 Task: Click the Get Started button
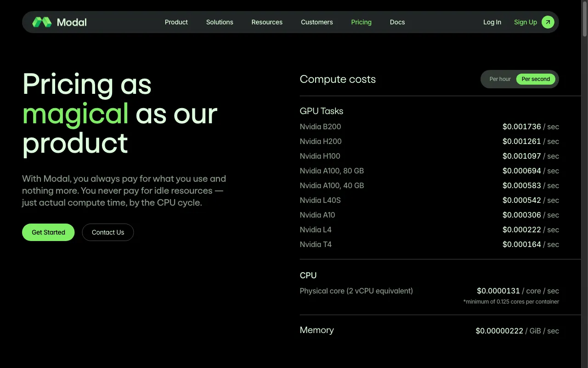48,232
